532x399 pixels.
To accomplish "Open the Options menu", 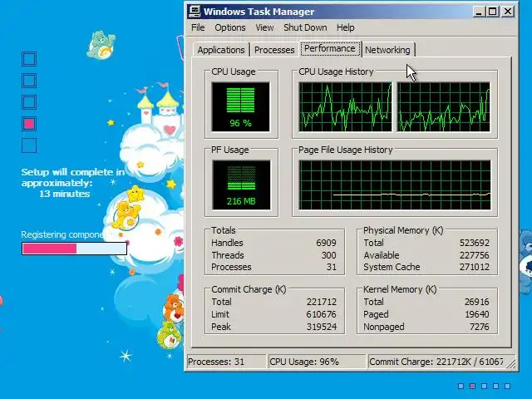I will [230, 27].
